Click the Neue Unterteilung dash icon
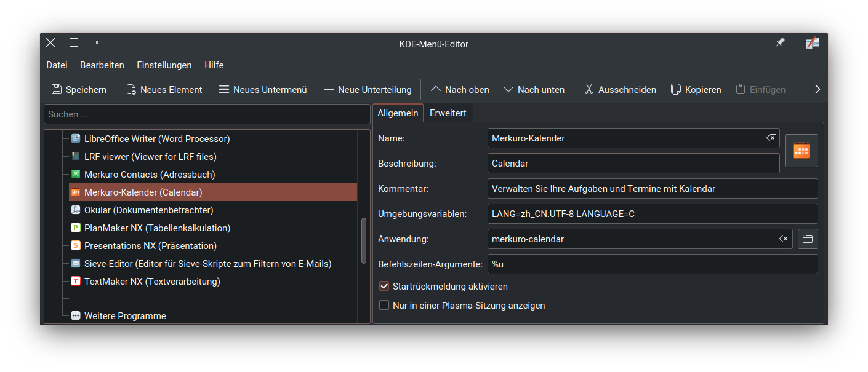This screenshot has height=372, width=868. [x=329, y=90]
